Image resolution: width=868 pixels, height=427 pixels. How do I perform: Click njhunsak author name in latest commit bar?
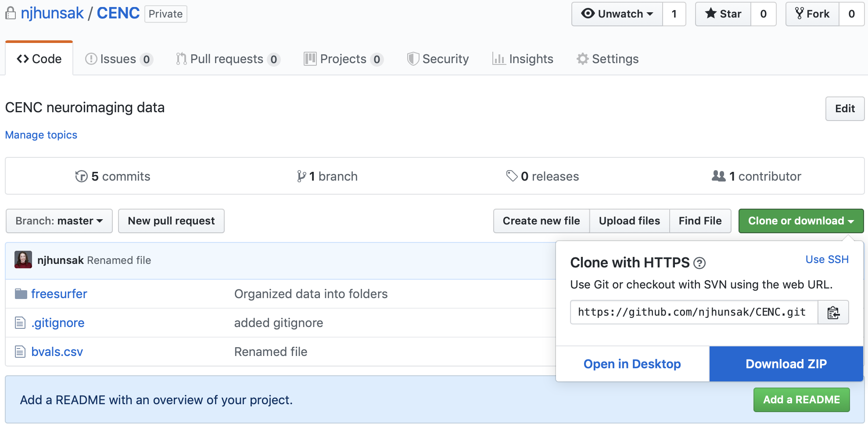(x=61, y=260)
